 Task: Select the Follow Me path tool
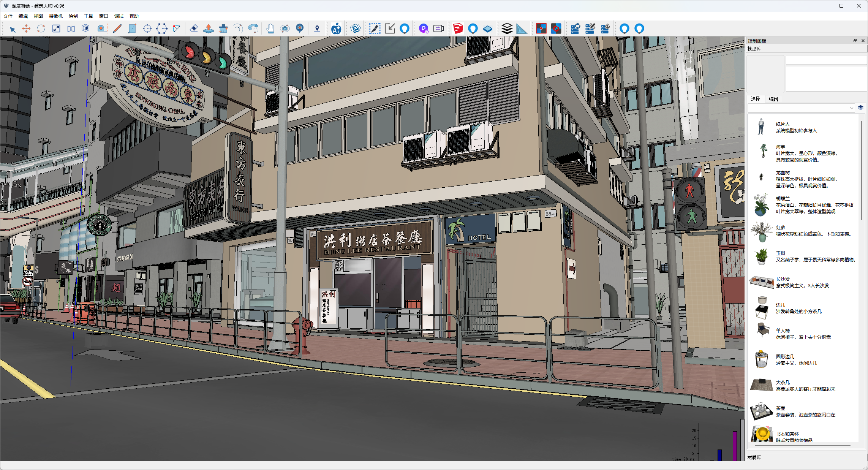253,29
